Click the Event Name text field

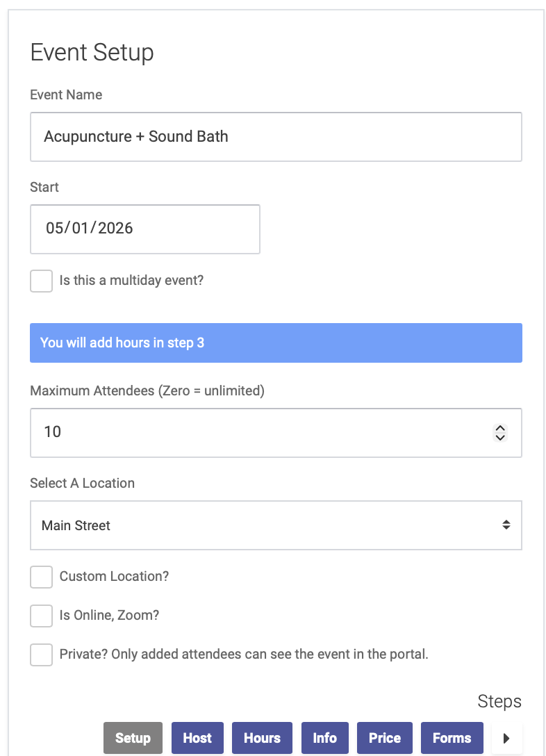[x=276, y=137]
